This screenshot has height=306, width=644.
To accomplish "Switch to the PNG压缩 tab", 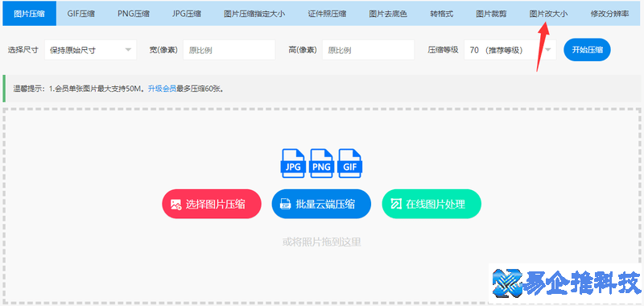I will pos(134,14).
